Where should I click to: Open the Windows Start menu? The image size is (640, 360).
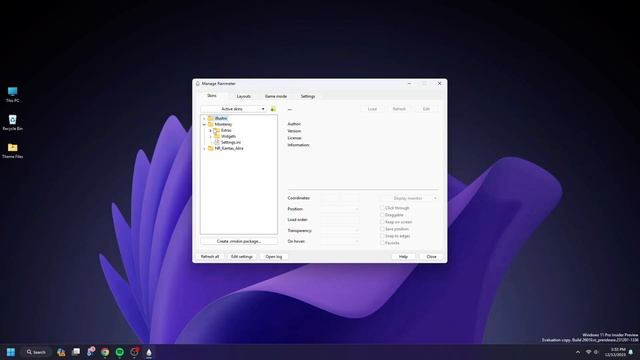click(11, 352)
